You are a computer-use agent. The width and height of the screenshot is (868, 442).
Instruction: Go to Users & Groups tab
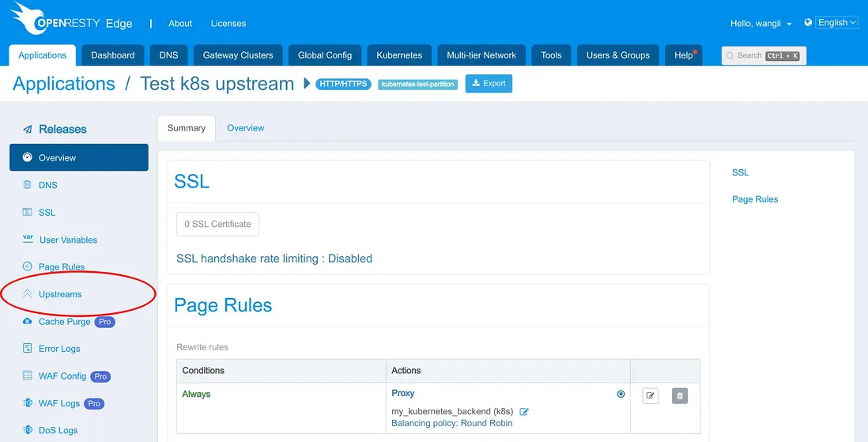pos(617,55)
